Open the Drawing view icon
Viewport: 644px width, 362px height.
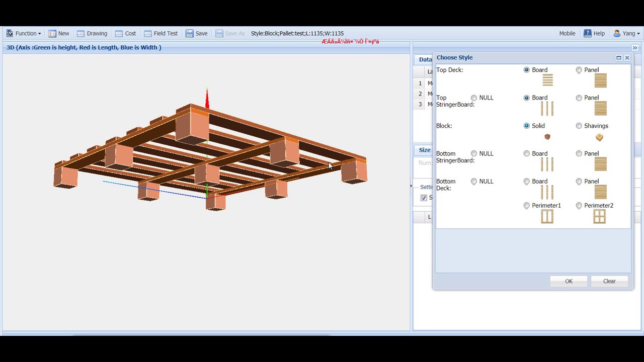[x=80, y=34]
